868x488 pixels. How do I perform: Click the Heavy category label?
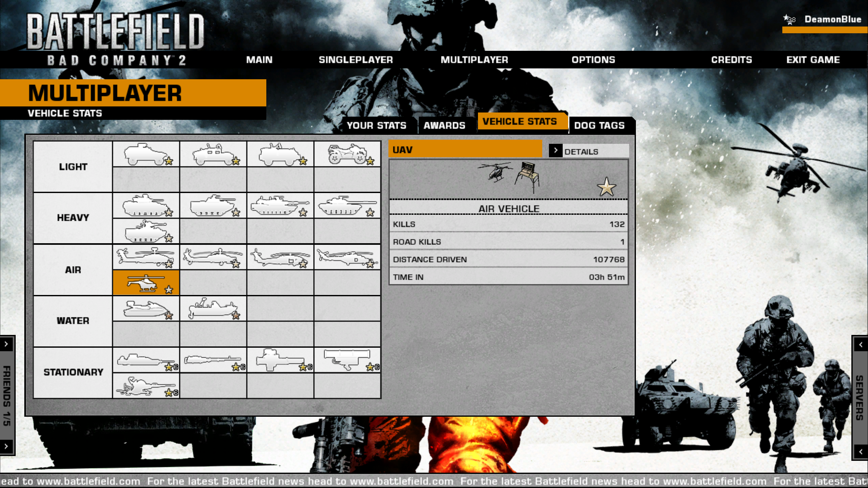point(73,218)
